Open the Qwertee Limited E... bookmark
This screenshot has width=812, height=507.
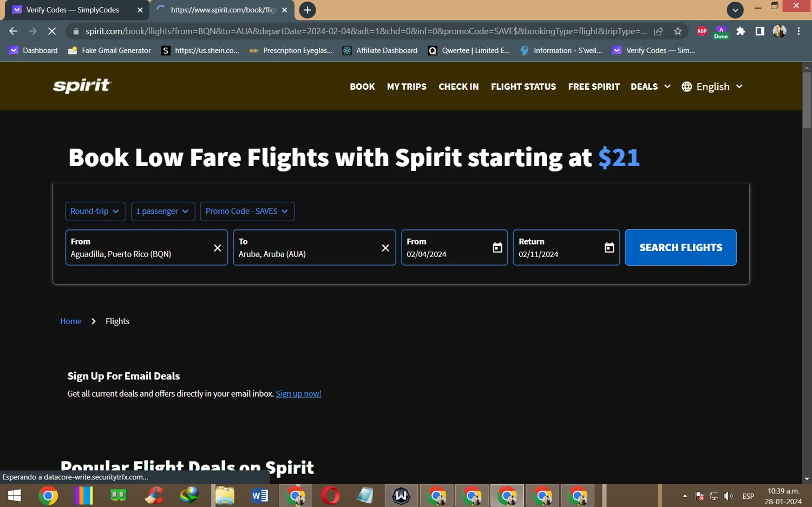click(x=469, y=50)
